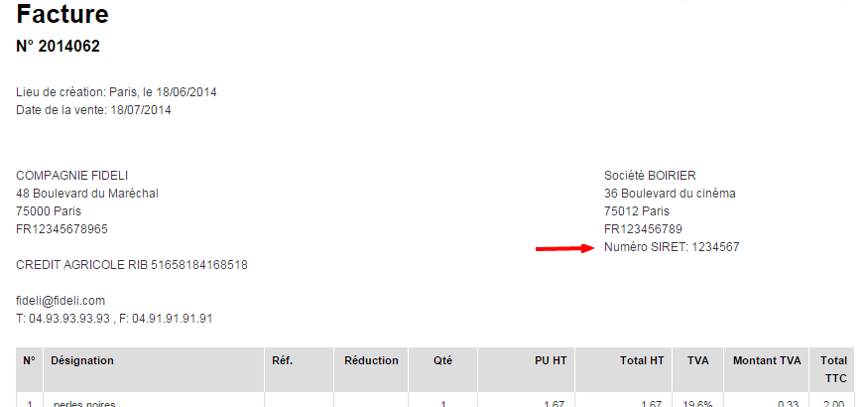Click invoice number N° 2014062
Viewport: 868px width, 407px height.
[x=59, y=47]
